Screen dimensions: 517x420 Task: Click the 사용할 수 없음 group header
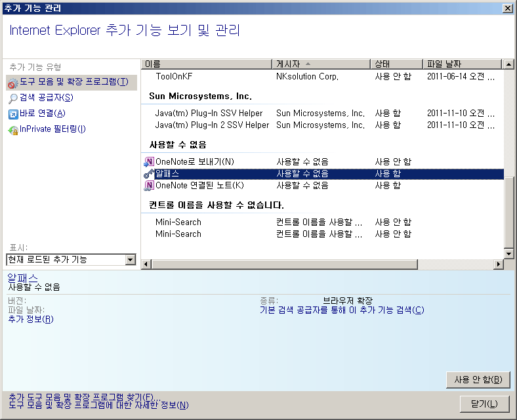point(178,145)
